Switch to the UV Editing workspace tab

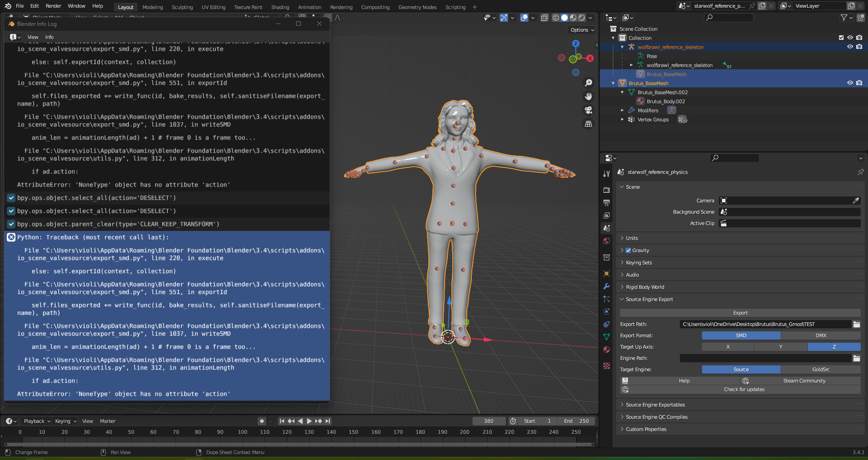pyautogui.click(x=213, y=7)
